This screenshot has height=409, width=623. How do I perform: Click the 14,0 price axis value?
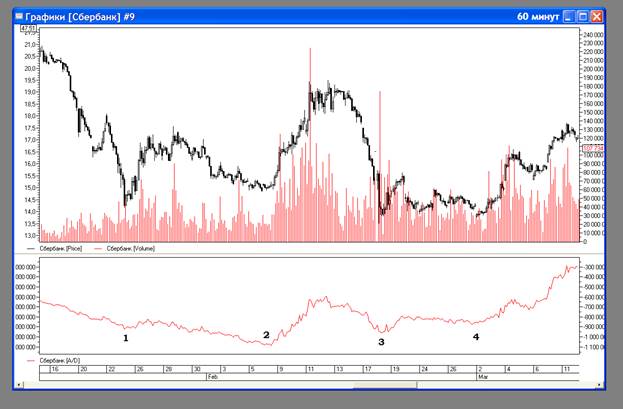[30, 211]
